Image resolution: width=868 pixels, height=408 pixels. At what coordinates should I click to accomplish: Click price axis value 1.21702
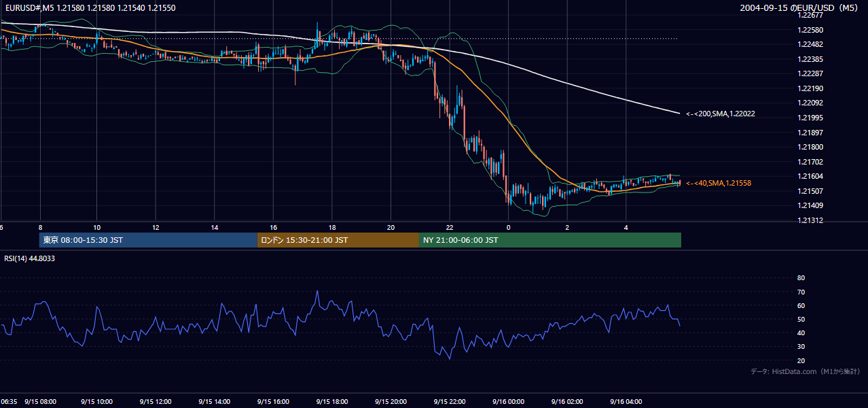click(x=809, y=162)
